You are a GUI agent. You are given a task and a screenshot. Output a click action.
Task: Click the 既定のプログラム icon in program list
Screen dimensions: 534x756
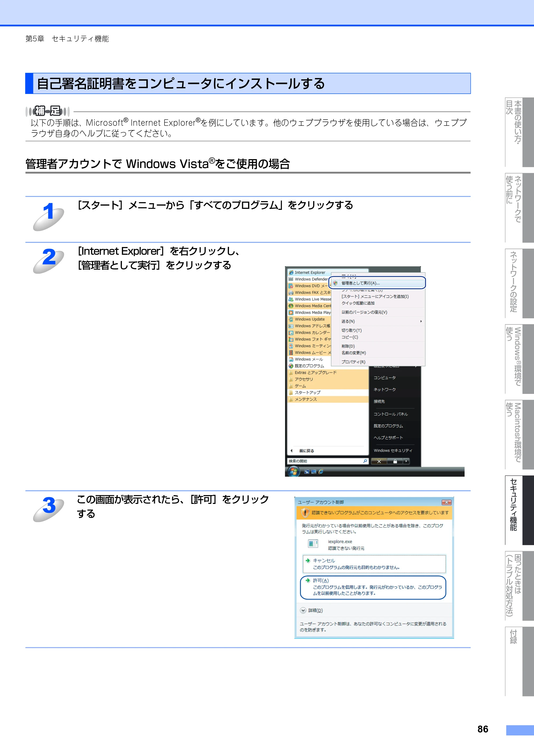coord(291,366)
